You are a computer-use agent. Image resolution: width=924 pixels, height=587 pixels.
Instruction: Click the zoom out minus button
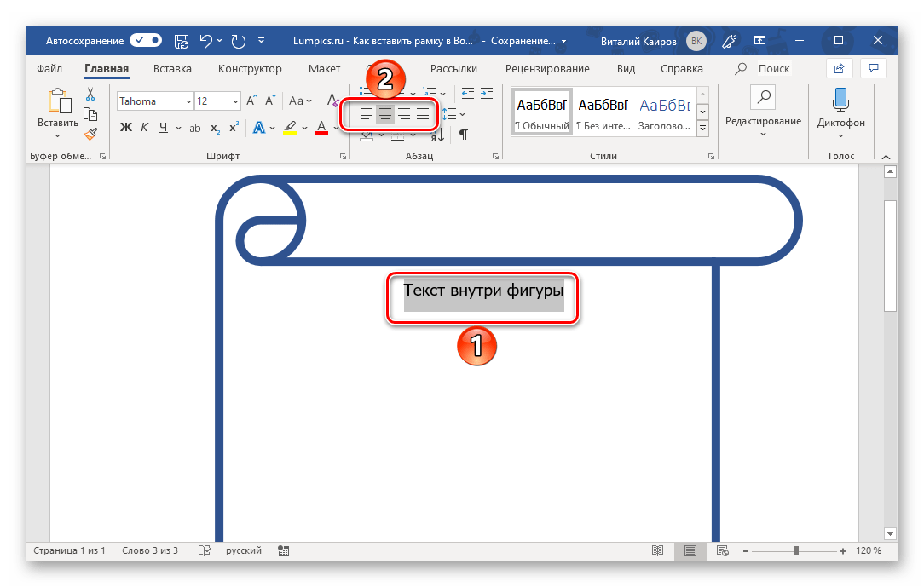pos(746,550)
